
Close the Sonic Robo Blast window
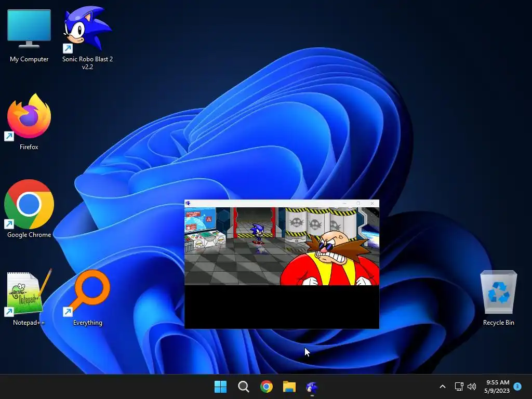372,203
